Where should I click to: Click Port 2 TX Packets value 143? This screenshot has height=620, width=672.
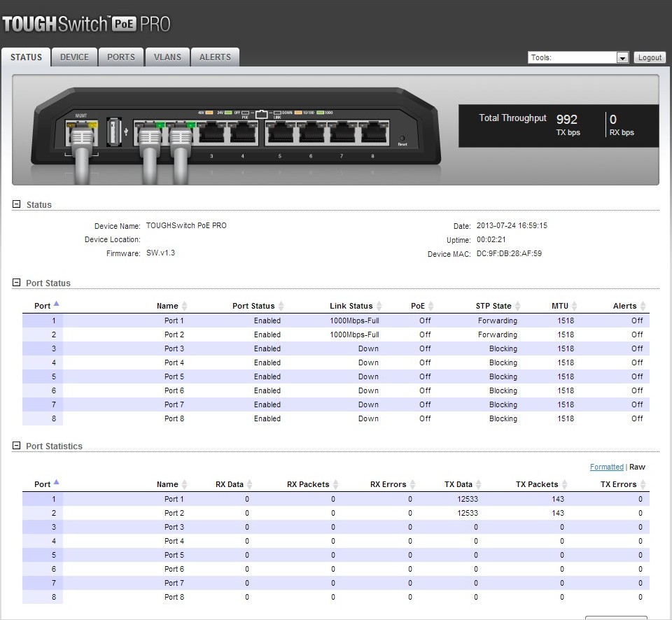tap(558, 513)
